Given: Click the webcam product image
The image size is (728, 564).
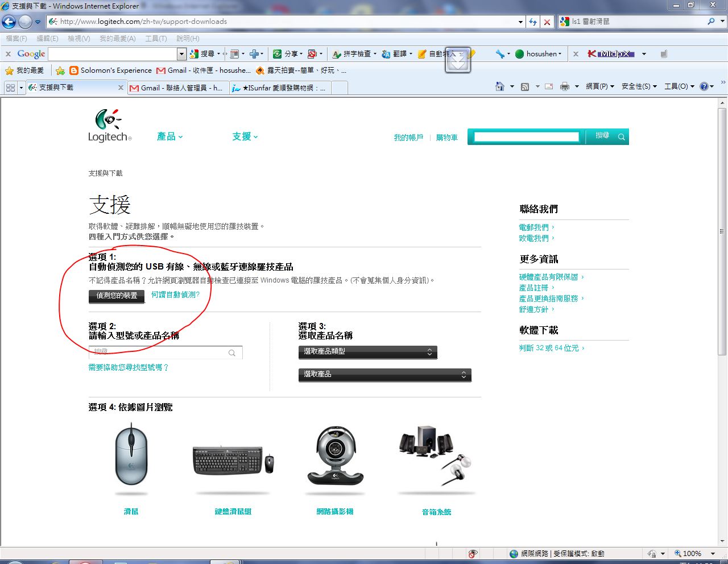Looking at the screenshot, I should [x=335, y=455].
